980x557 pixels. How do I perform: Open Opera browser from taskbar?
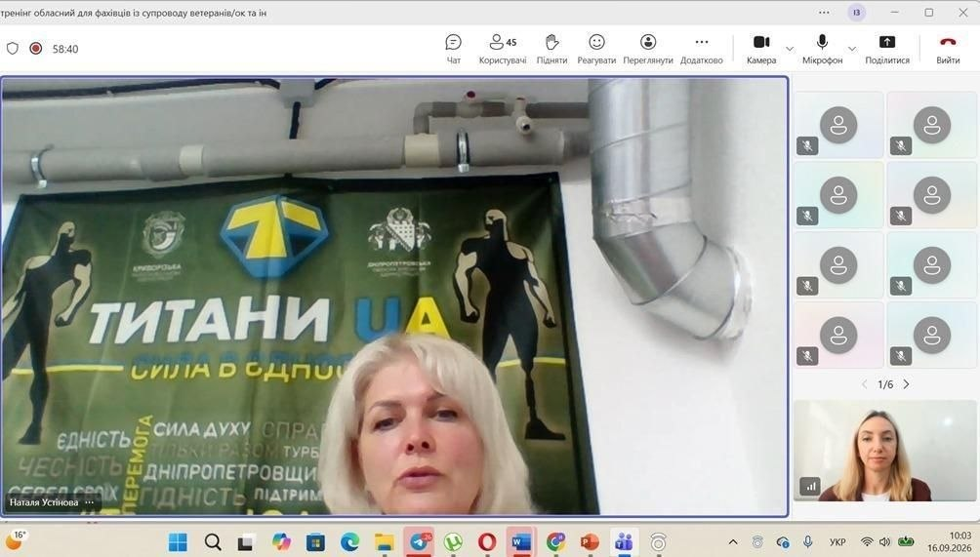(x=487, y=542)
